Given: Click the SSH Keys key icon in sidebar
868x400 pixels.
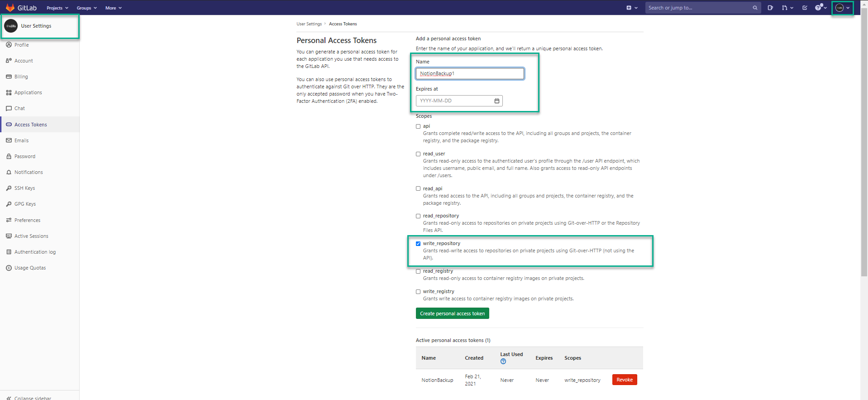Looking at the screenshot, I should point(9,188).
